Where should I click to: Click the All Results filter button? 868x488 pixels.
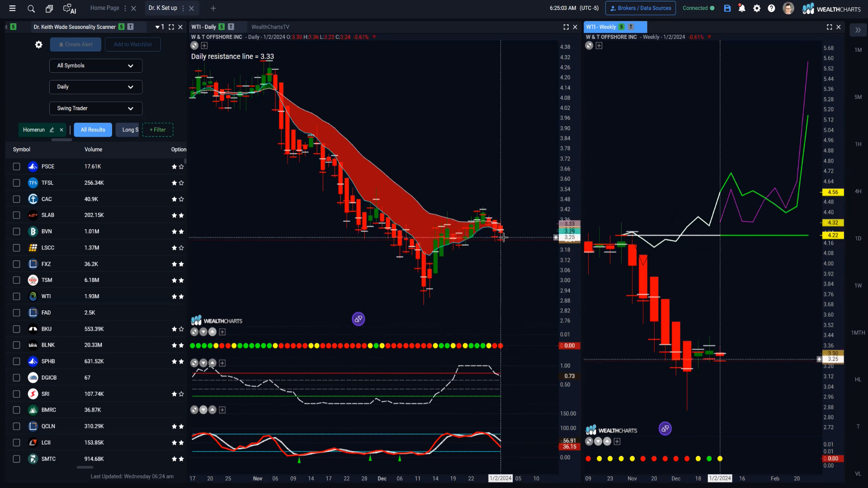pyautogui.click(x=93, y=130)
